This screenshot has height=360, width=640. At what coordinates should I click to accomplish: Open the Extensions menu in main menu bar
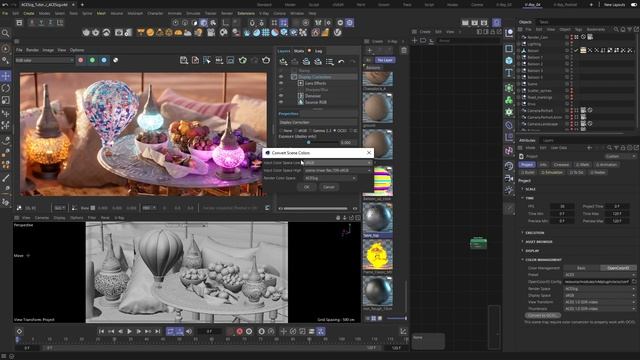coord(246,13)
